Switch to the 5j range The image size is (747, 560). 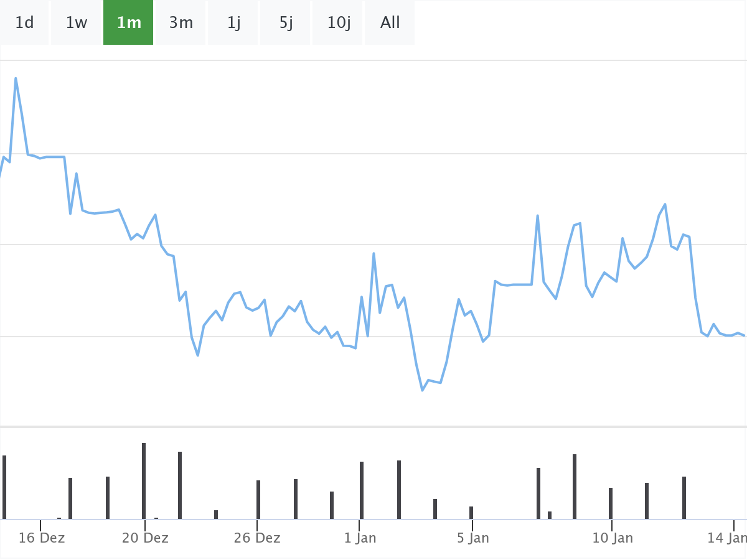286,23
